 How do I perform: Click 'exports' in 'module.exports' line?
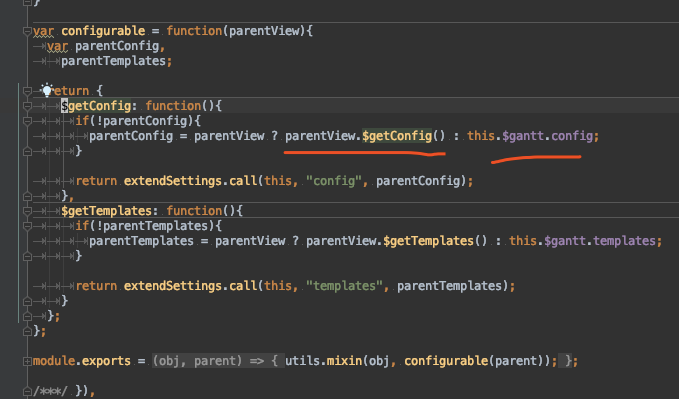pyautogui.click(x=106, y=361)
